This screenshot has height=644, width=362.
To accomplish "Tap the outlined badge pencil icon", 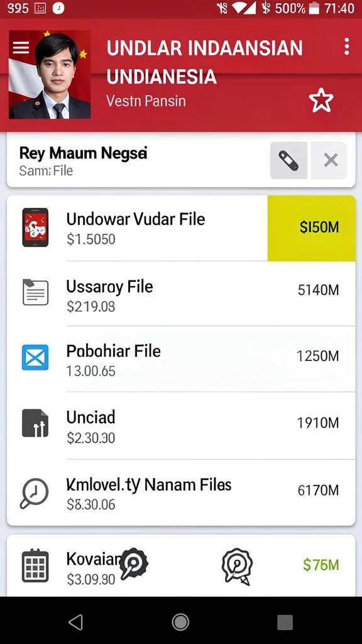I will pos(237,566).
